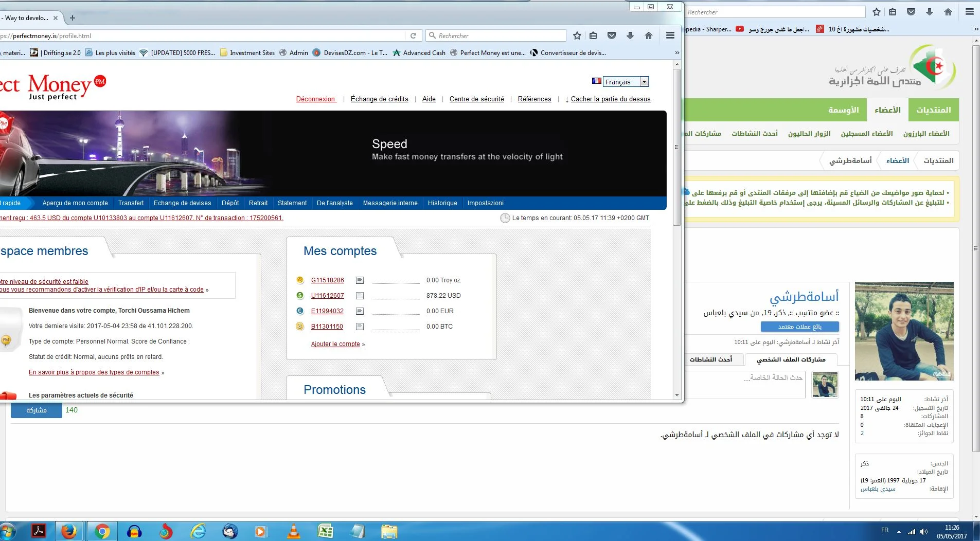Open VLC media player from taskbar

click(x=293, y=531)
